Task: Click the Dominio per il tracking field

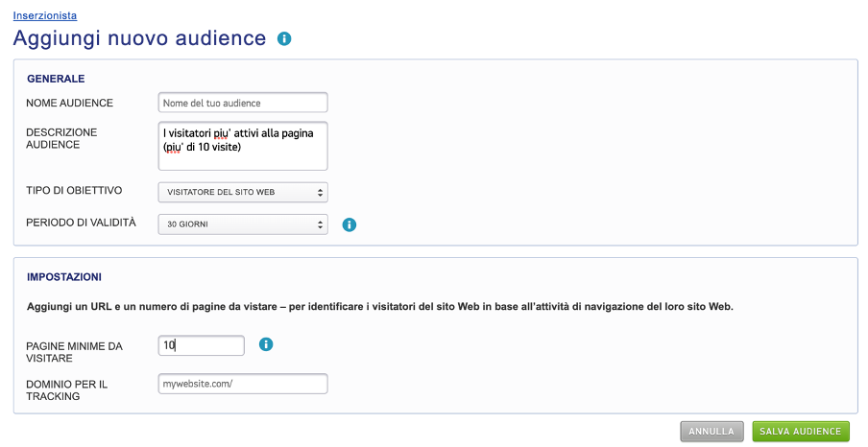Action: point(243,384)
